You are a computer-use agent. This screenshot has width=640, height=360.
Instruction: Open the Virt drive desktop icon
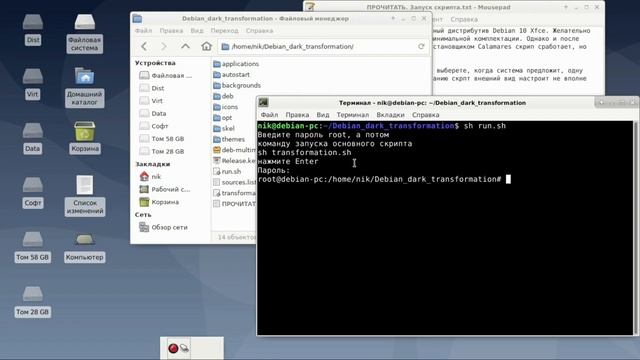(x=33, y=84)
